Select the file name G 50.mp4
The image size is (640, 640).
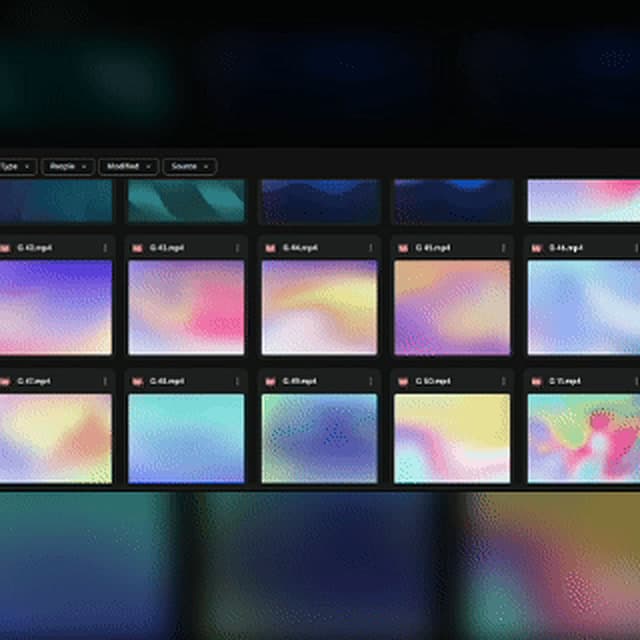click(x=433, y=381)
